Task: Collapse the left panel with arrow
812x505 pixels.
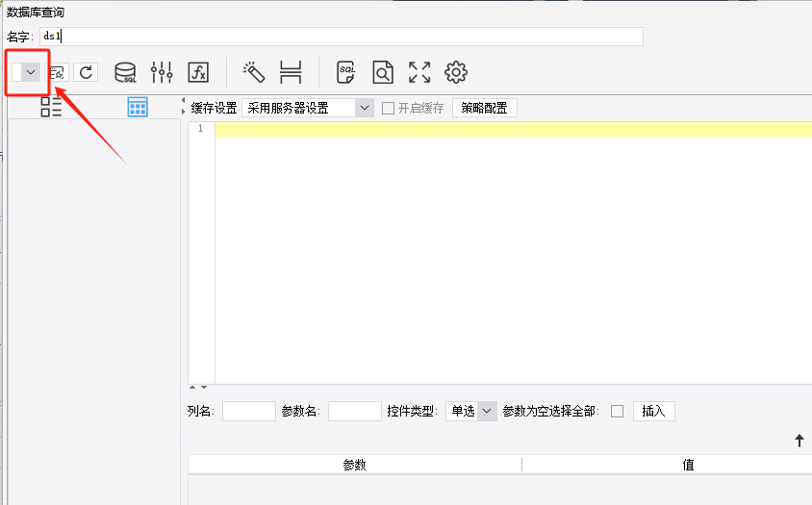Action: pyautogui.click(x=183, y=100)
